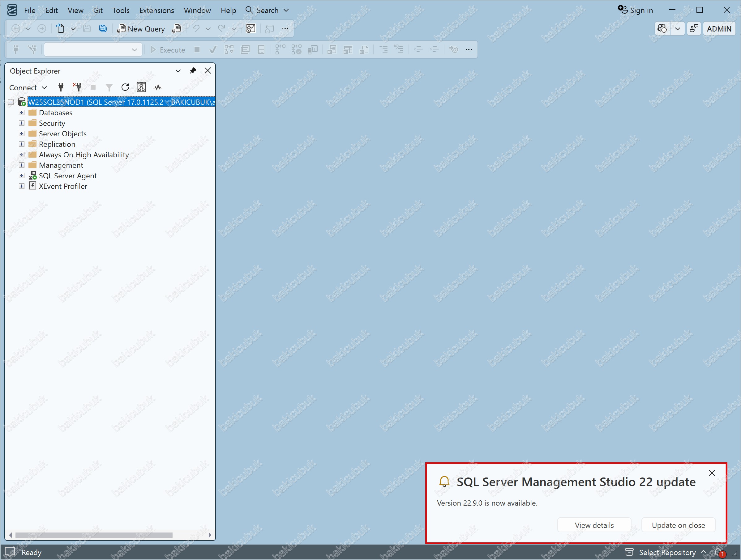Open the Edit menu

tap(52, 11)
